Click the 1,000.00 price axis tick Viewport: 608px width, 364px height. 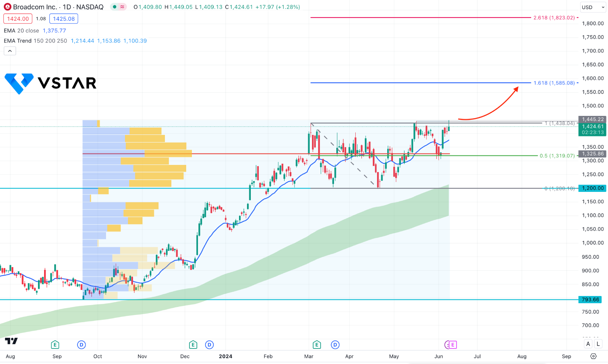[593, 243]
